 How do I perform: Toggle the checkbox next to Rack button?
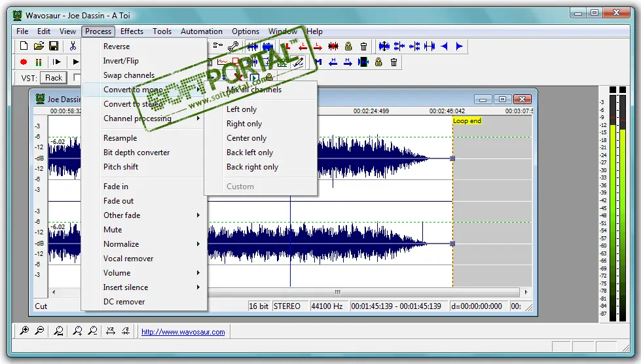coord(77,77)
